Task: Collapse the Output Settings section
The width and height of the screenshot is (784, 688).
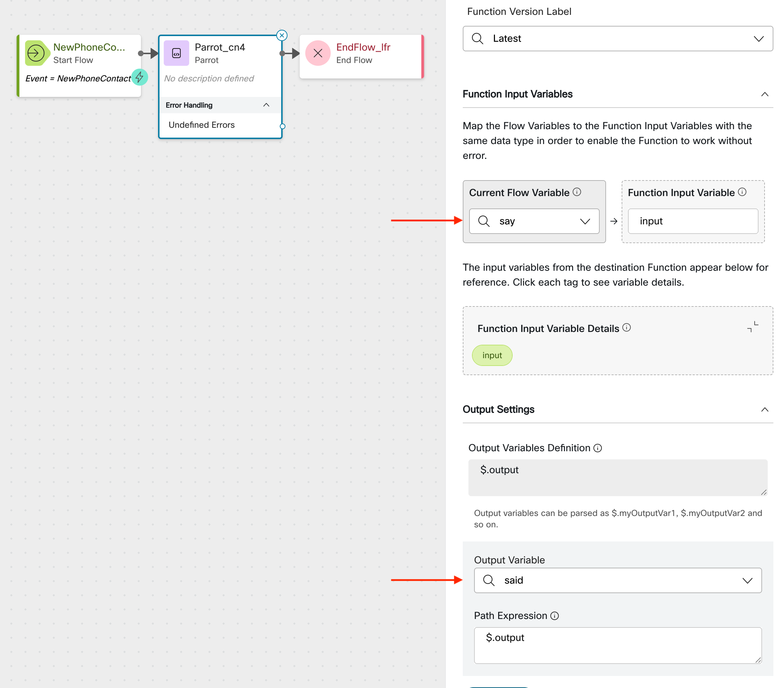Action: click(765, 409)
